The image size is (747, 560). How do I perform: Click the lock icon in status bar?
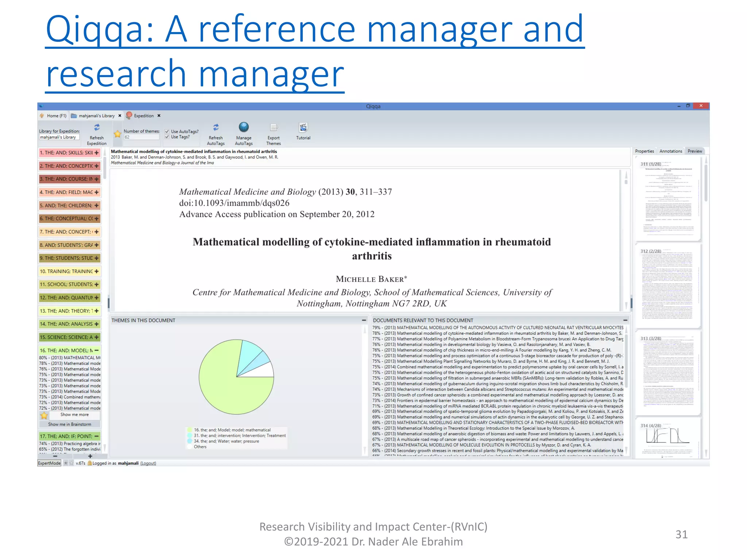89,463
